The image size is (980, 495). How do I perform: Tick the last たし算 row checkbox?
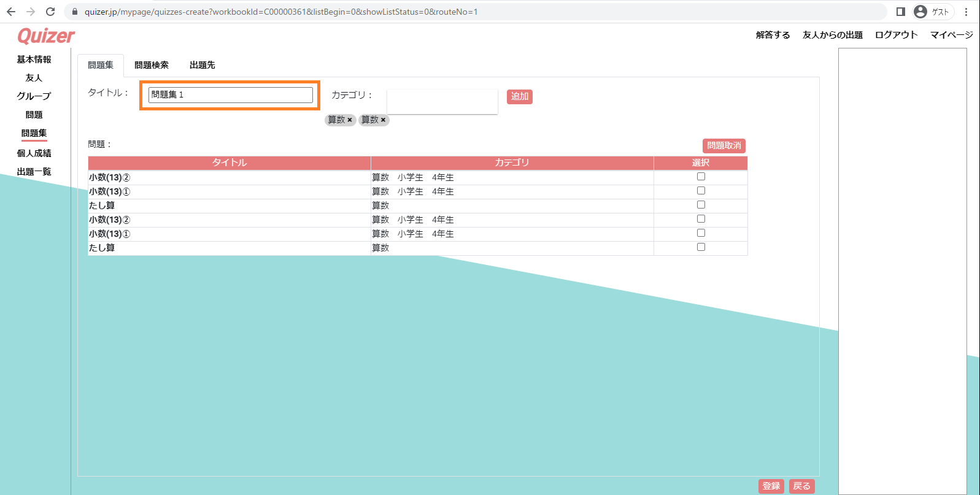(701, 247)
